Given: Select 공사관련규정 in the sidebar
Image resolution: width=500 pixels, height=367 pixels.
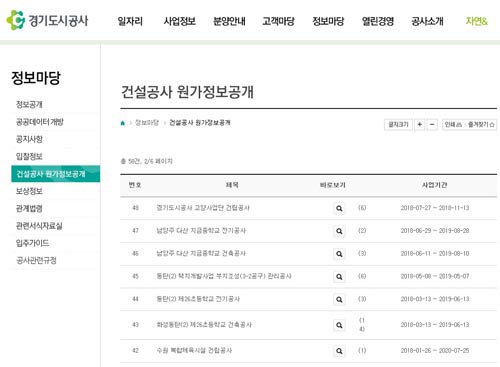Looking at the screenshot, I should (x=36, y=261).
